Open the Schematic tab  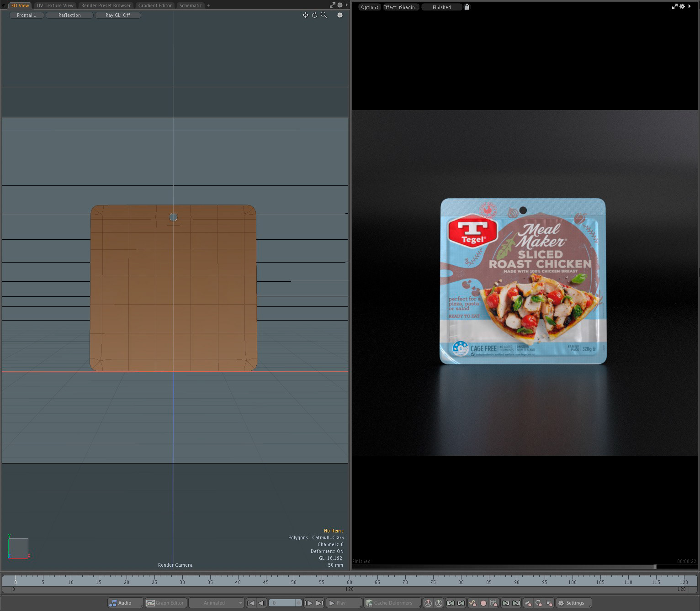(x=190, y=5)
